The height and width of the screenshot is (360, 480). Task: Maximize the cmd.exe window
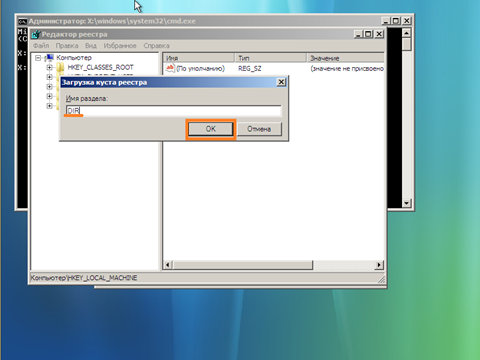tap(396, 21)
